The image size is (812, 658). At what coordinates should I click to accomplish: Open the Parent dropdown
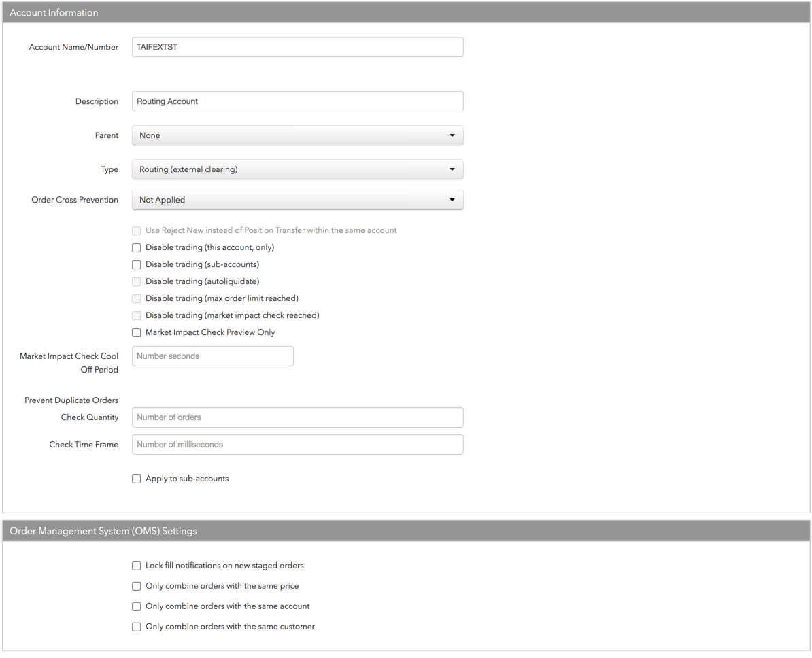pyautogui.click(x=297, y=135)
